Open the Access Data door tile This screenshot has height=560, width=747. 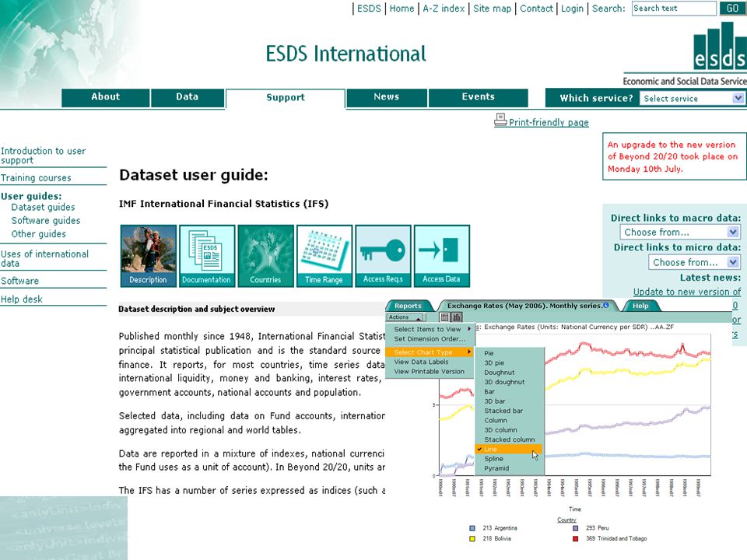(x=442, y=256)
